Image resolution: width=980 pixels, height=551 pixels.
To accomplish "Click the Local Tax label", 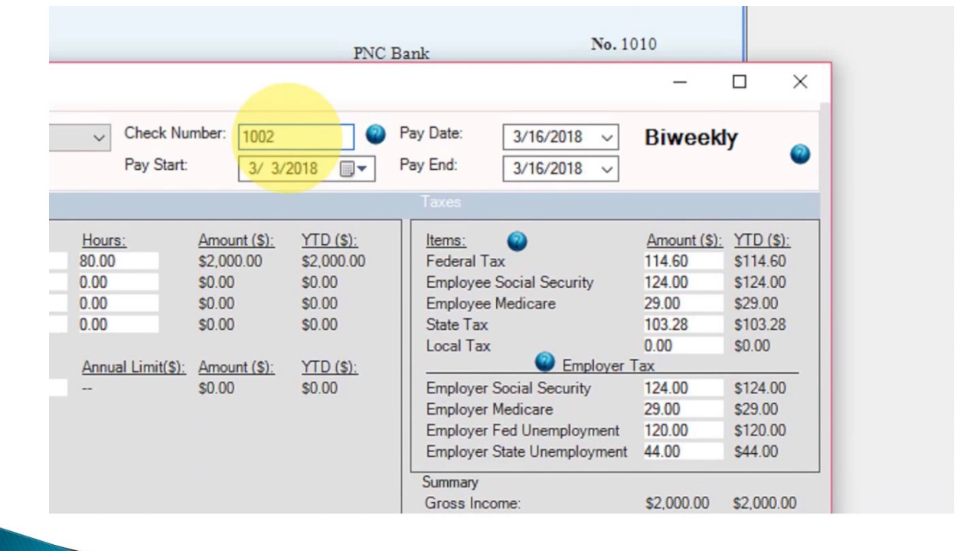I will point(458,346).
